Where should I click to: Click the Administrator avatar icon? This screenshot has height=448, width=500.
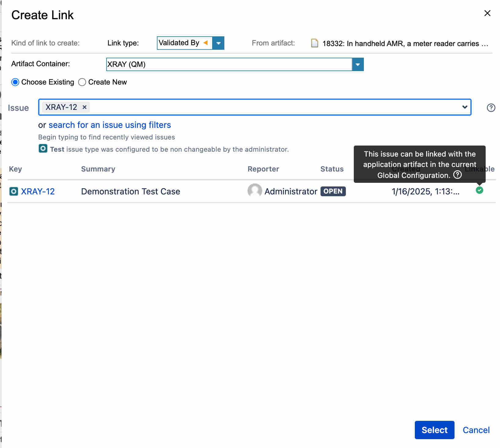tap(254, 191)
